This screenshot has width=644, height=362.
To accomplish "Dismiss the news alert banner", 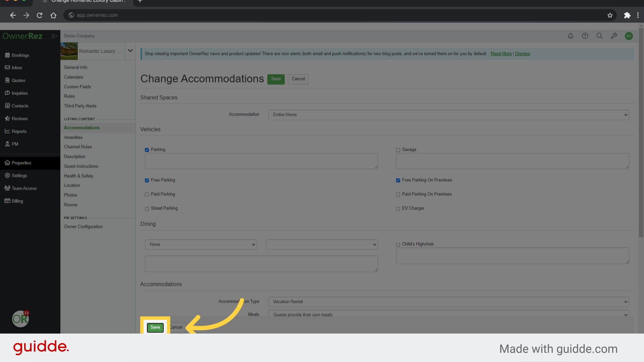I will tap(522, 54).
